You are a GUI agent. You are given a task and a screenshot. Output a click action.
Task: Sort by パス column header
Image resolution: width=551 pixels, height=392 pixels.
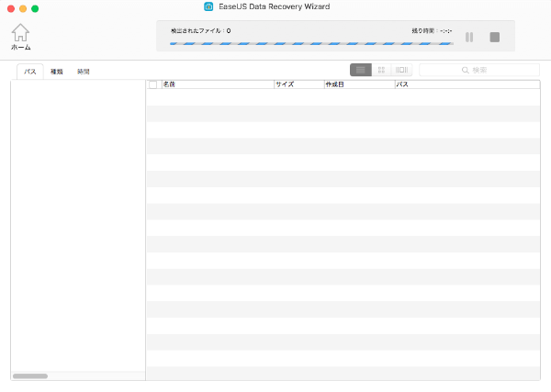coord(467,84)
